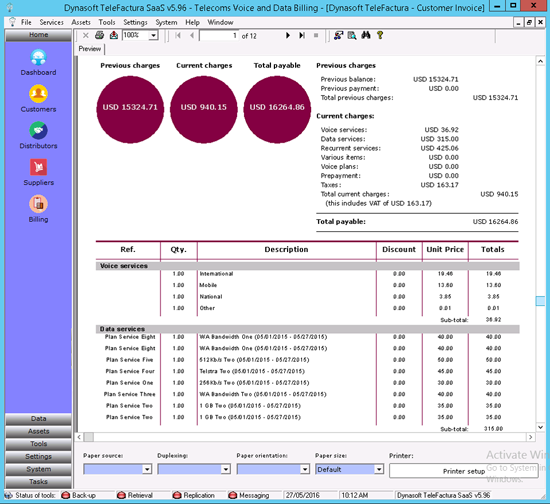550x504 pixels.
Task: Click the print report icon
Action: pyautogui.click(x=100, y=35)
